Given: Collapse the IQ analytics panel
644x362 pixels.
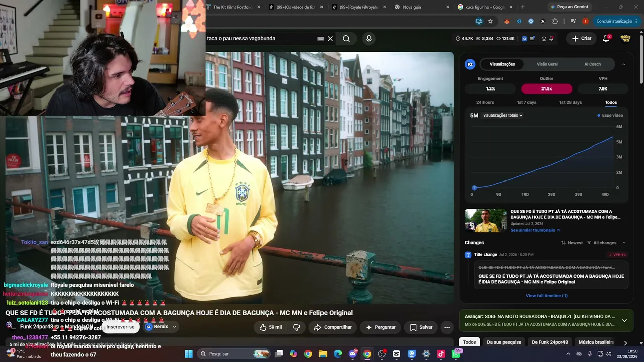Looking at the screenshot, I should (x=624, y=64).
